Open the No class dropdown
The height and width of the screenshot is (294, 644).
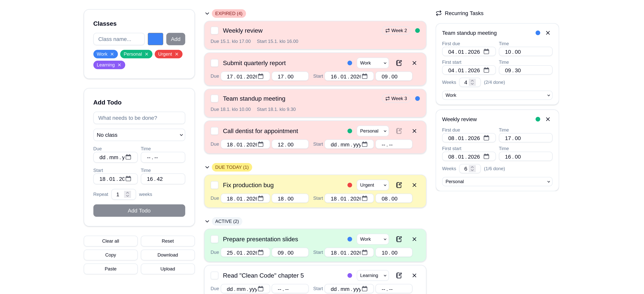pyautogui.click(x=139, y=135)
